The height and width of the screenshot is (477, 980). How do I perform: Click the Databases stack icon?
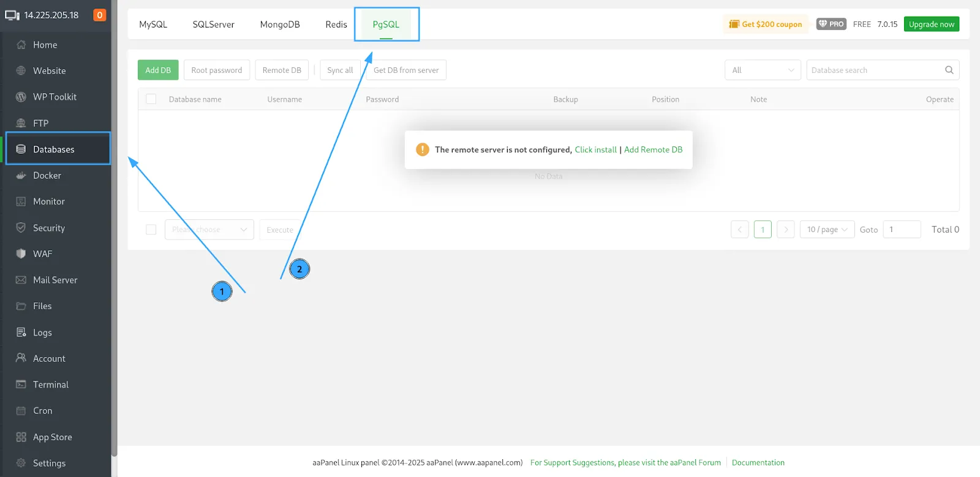(21, 149)
